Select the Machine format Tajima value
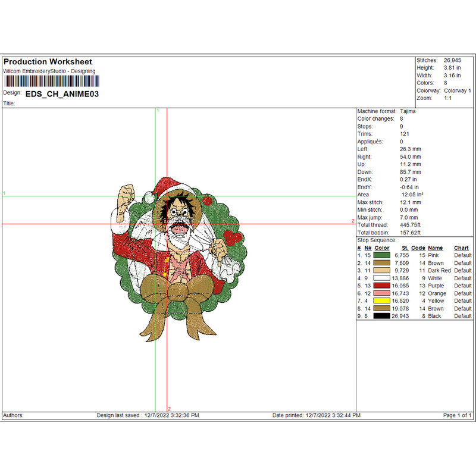Screen dimensions: 476x476 point(408,111)
